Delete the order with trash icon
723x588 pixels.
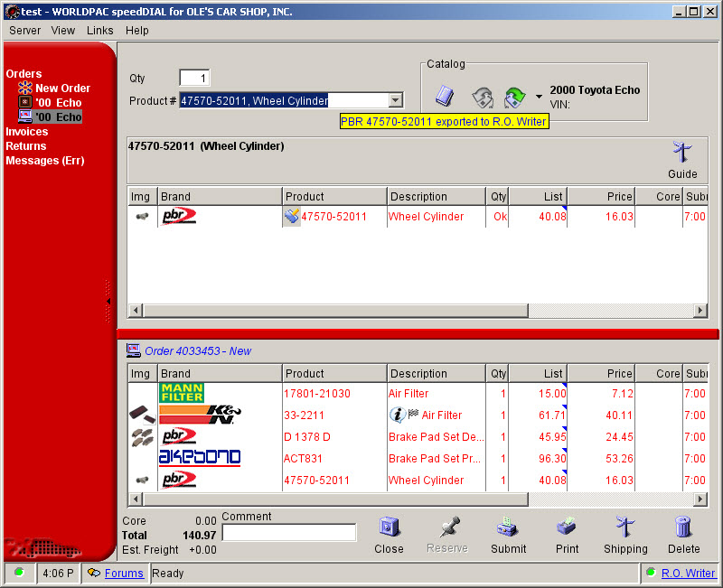click(683, 527)
